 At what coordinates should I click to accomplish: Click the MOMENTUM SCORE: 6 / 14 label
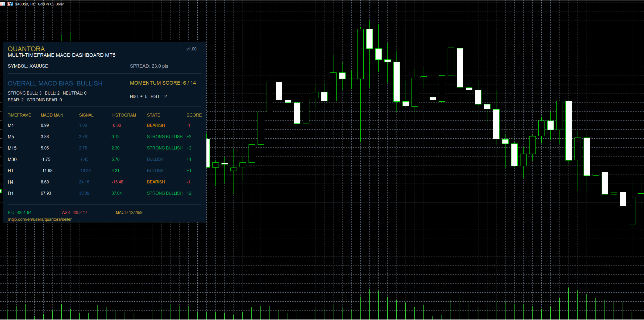(163, 83)
